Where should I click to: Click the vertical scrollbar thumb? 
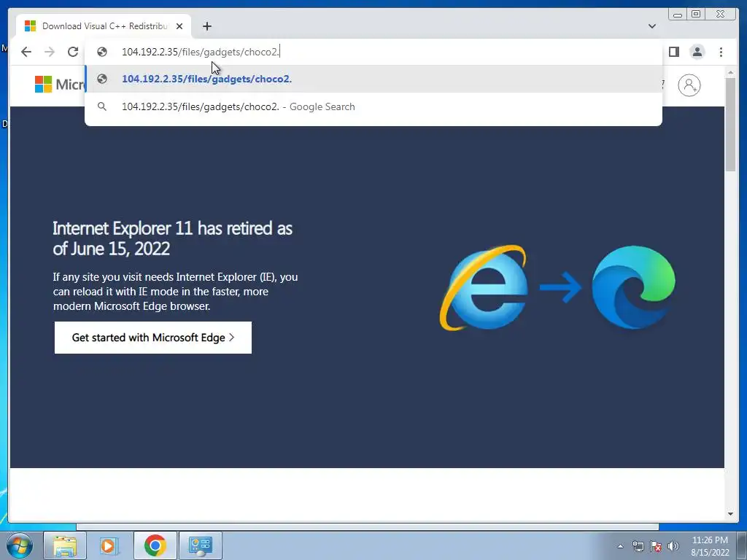(x=730, y=124)
